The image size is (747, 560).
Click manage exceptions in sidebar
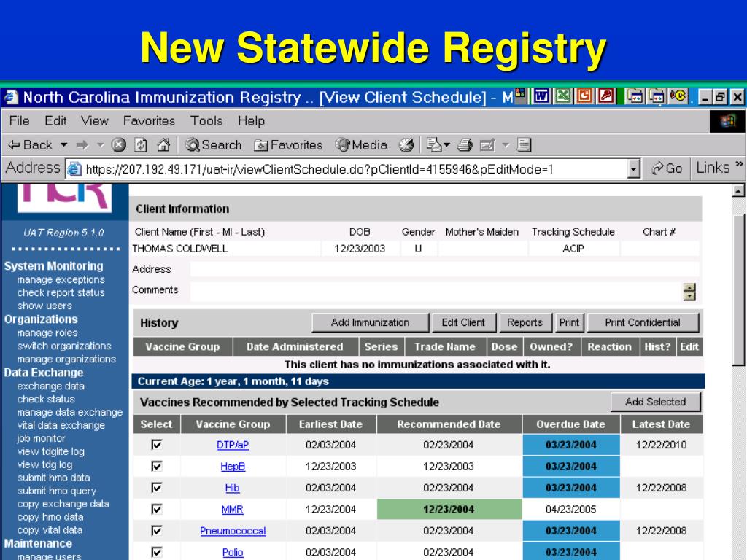(x=61, y=279)
